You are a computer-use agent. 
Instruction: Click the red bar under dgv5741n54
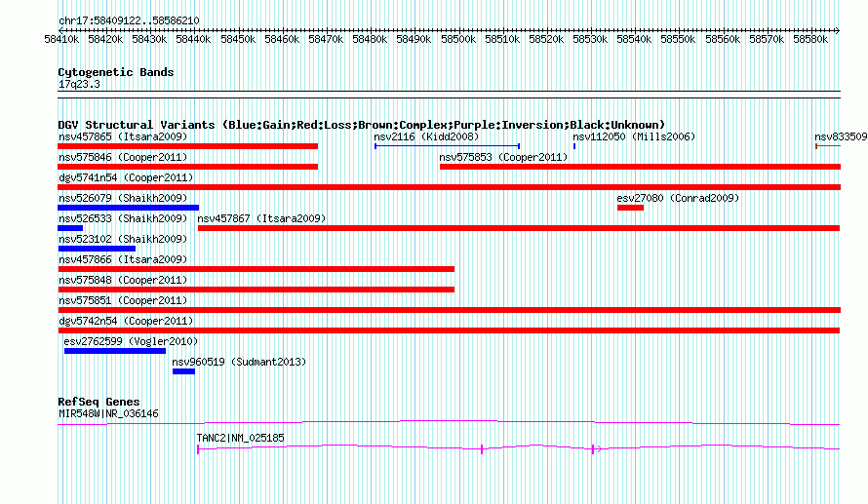[x=449, y=187]
